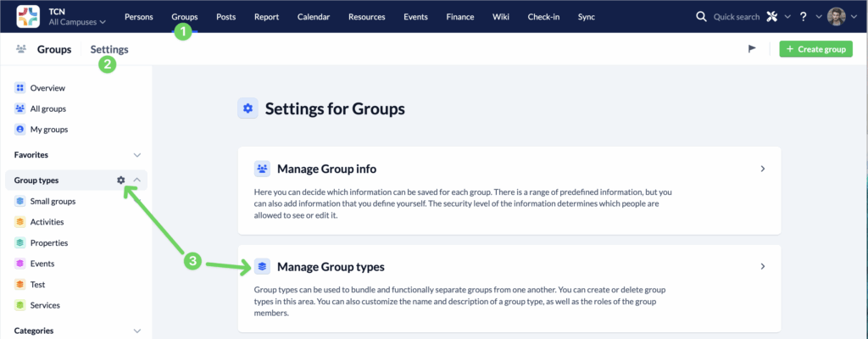Click the Small groups layer icon

tap(19, 201)
